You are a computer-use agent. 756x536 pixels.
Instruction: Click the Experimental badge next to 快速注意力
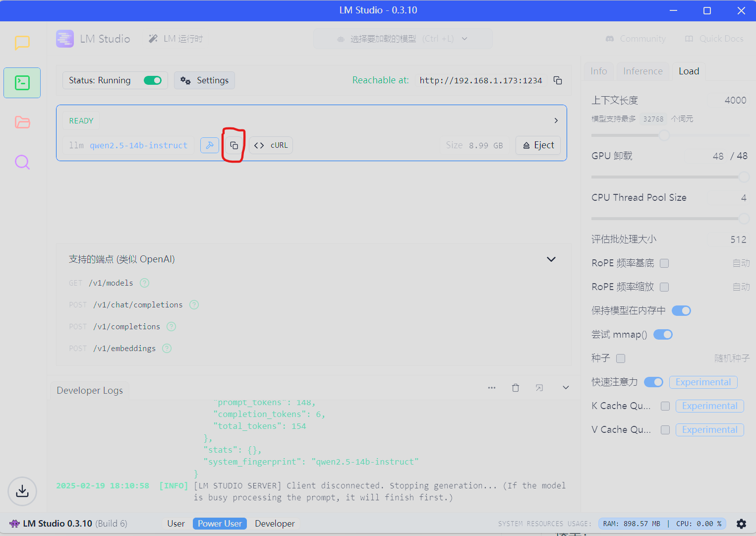[x=703, y=382]
